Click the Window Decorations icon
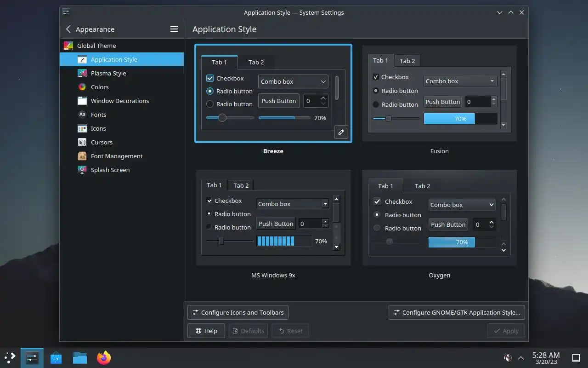 click(82, 101)
